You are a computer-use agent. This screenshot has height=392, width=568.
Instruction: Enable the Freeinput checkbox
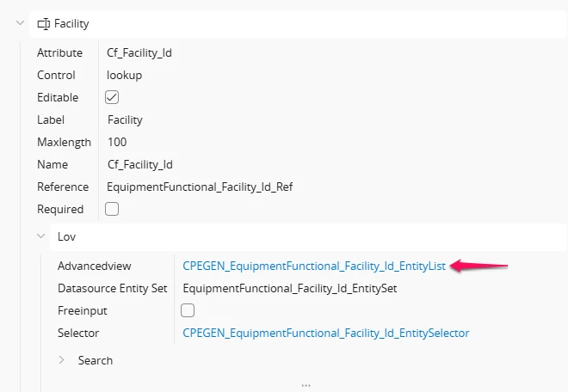pos(188,310)
